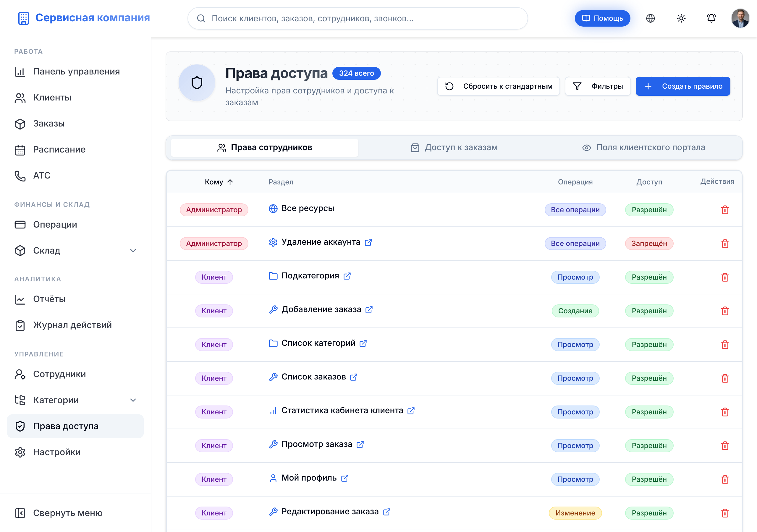This screenshot has height=532, width=757.
Task: Switch to Доступ к заказам tab
Action: (x=454, y=148)
